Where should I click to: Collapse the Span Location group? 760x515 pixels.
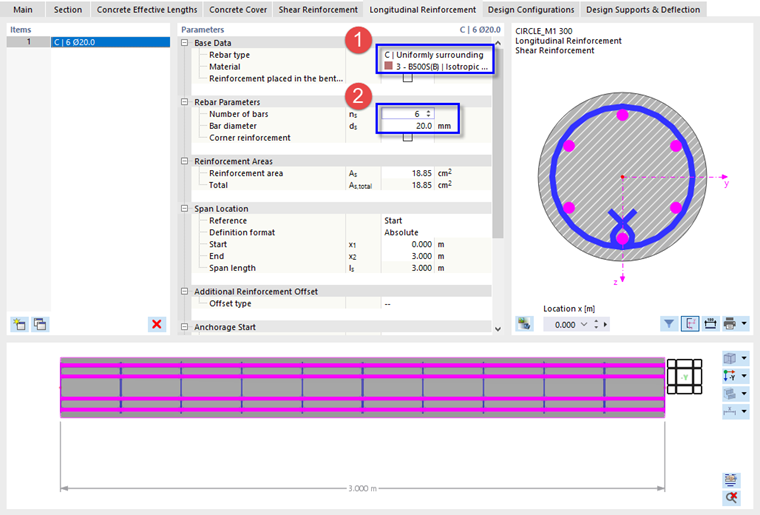coord(184,208)
